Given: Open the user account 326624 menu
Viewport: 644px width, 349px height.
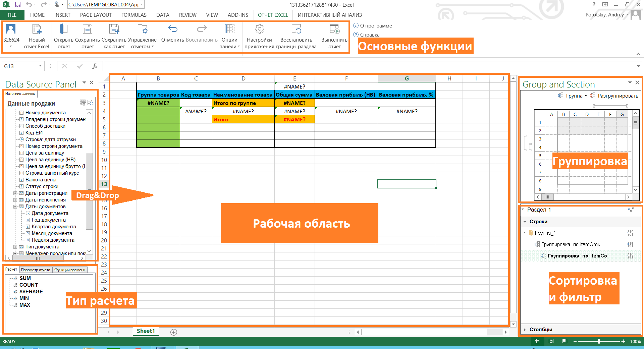Looking at the screenshot, I should (x=11, y=36).
